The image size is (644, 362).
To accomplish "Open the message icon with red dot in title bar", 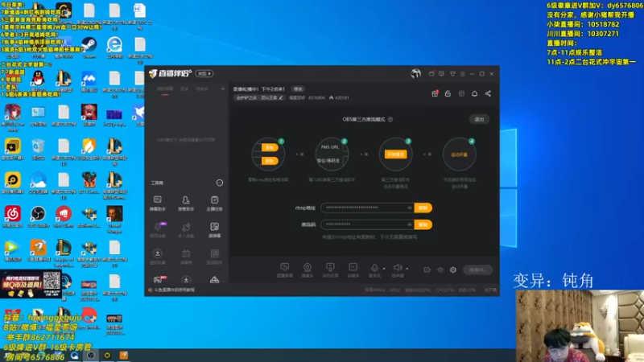I will point(431,74).
